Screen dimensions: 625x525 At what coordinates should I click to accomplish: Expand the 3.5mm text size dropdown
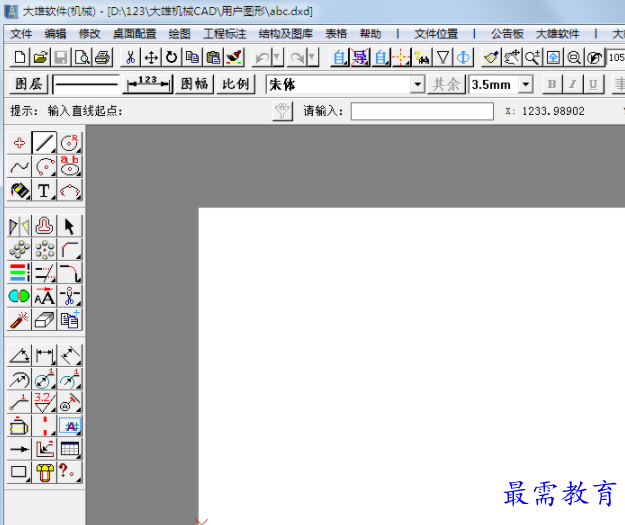pos(526,85)
